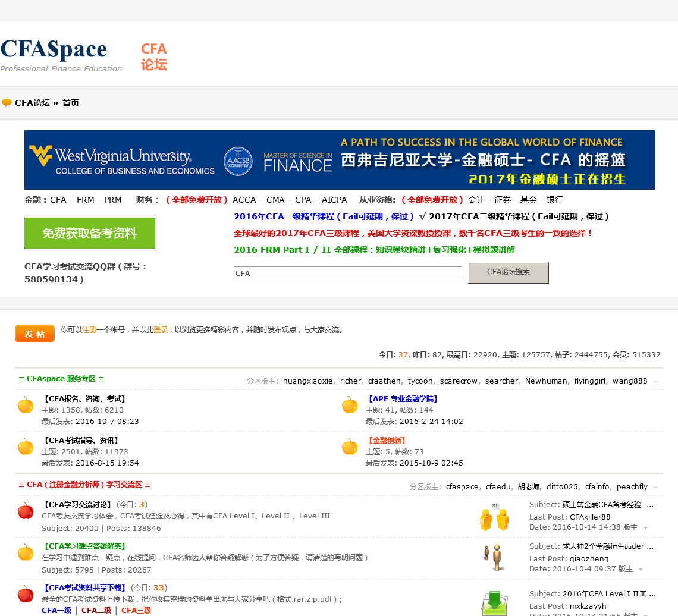Open moderator flyinggirl's profile
The image size is (678, 616).
point(590,381)
